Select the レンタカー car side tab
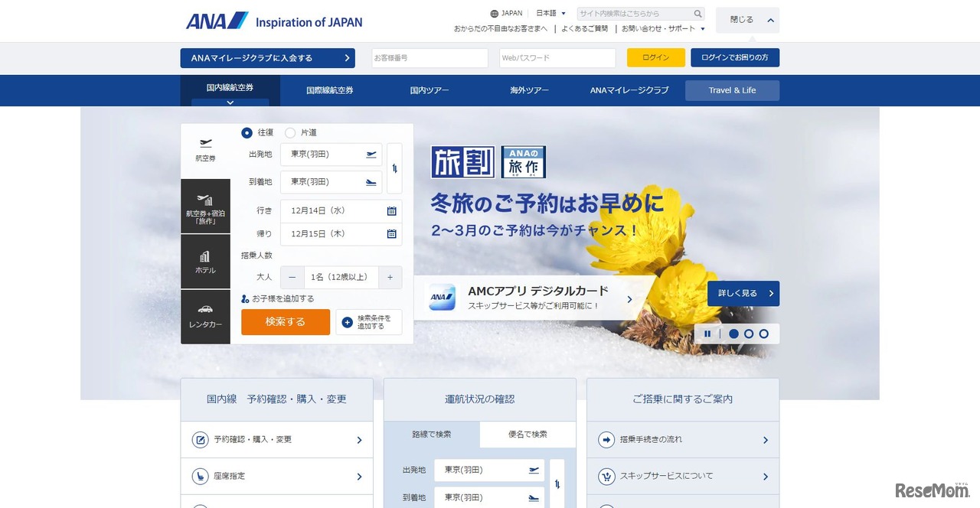Screen dimensions: 980x508 205,317
